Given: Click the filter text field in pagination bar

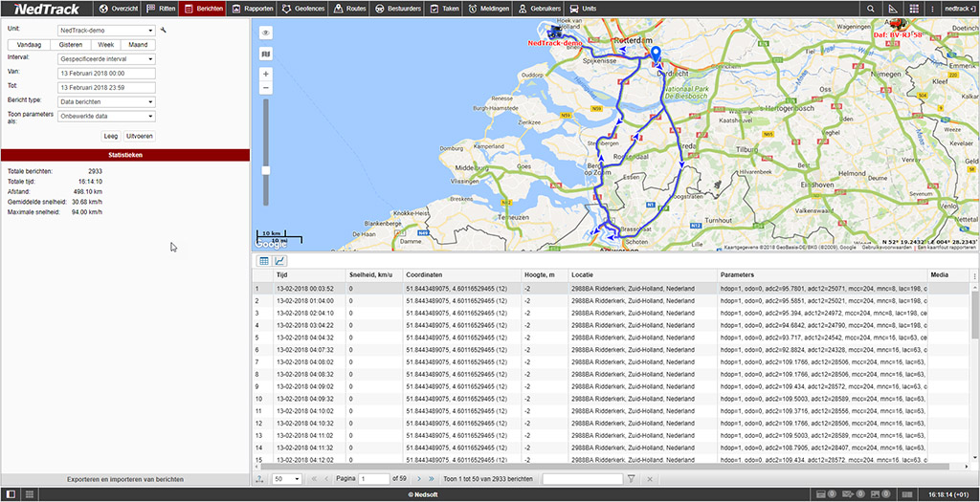Looking at the screenshot, I should tap(583, 479).
